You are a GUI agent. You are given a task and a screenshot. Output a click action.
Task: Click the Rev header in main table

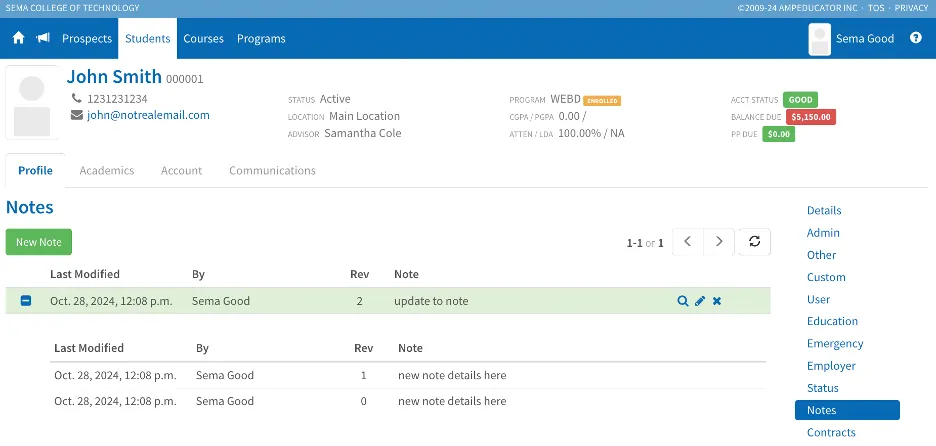[x=359, y=274]
